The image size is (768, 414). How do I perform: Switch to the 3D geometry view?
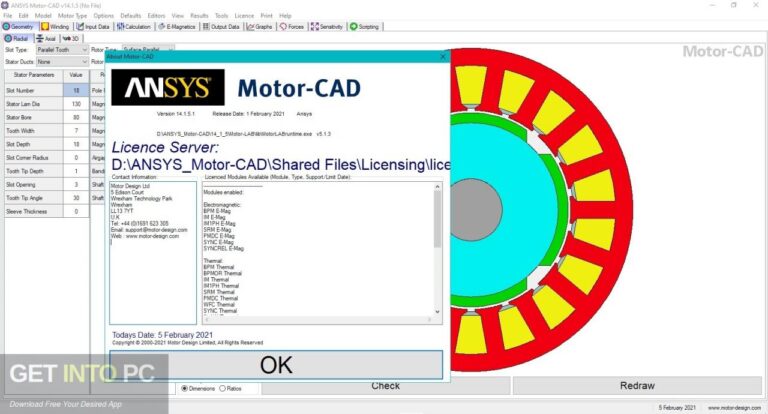pyautogui.click(x=71, y=38)
